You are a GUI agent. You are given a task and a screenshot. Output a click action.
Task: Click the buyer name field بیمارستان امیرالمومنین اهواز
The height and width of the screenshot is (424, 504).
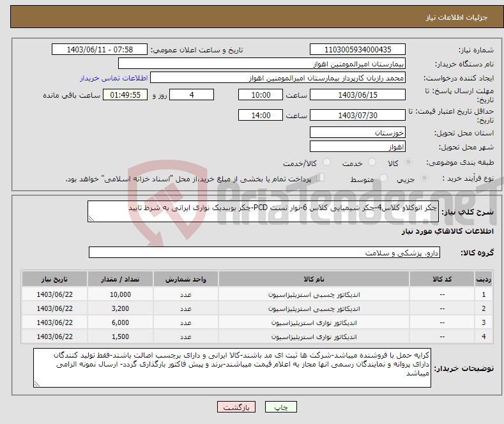(x=262, y=64)
